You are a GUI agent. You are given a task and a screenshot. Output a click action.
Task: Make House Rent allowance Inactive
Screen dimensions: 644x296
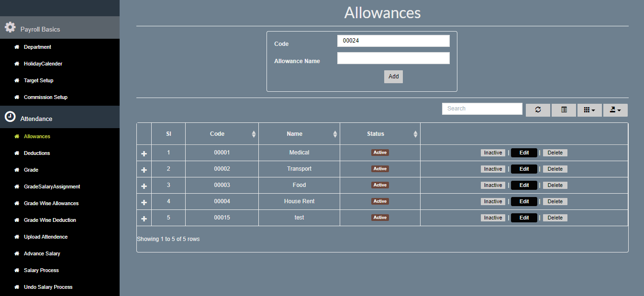[493, 202]
